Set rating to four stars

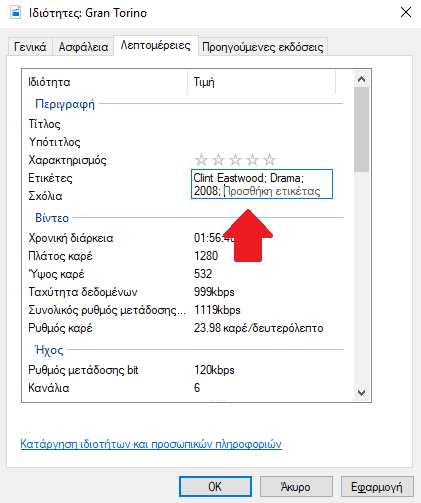[x=252, y=160]
